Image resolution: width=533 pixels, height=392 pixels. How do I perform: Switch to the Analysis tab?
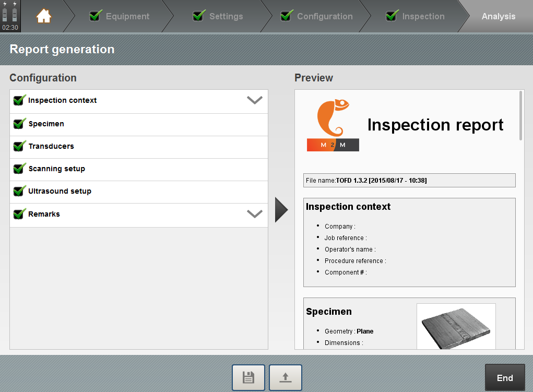pos(498,16)
